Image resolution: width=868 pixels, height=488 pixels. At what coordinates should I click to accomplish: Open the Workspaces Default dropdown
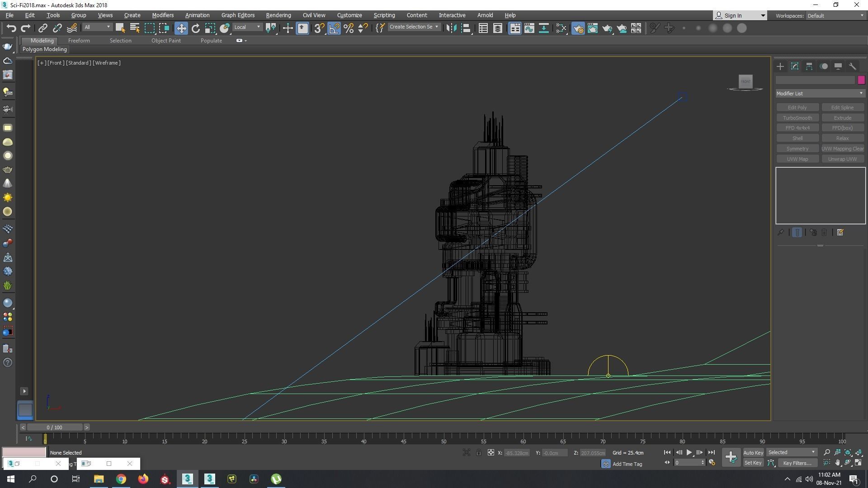835,16
